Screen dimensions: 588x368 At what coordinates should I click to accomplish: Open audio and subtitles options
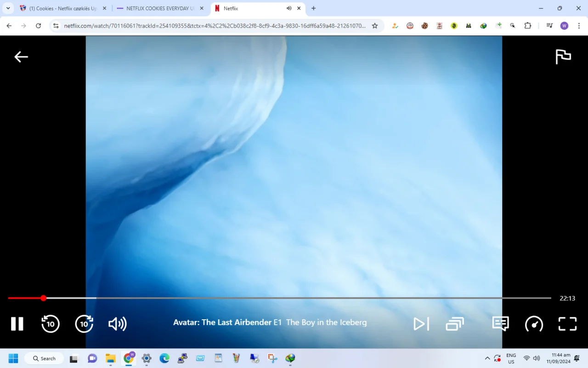(500, 323)
